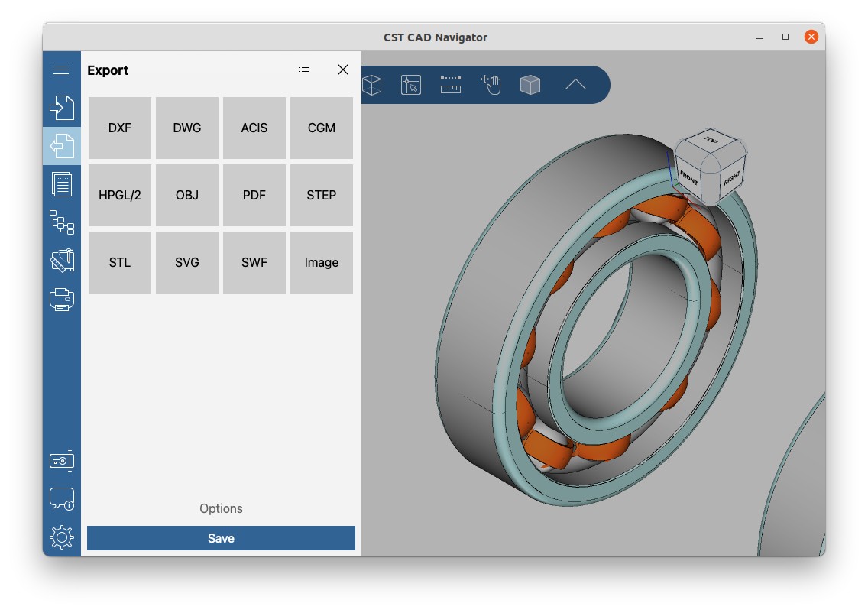The image size is (868, 613).
Task: Open the Settings gear icon
Action: coord(61,537)
